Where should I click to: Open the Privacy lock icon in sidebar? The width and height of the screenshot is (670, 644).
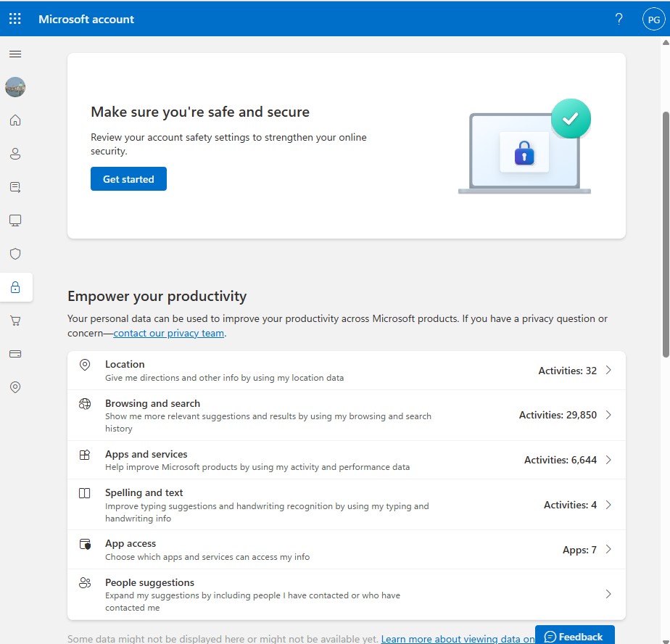coord(15,287)
